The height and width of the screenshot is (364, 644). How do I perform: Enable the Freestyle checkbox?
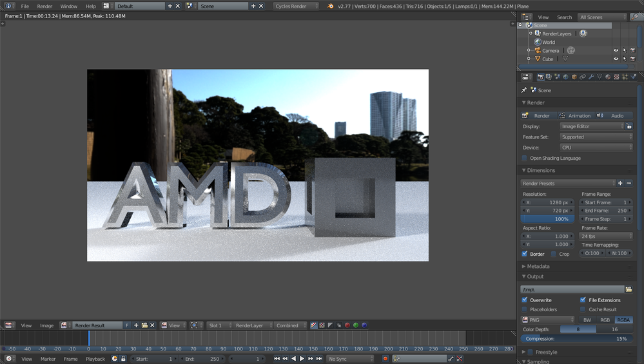coord(531,352)
